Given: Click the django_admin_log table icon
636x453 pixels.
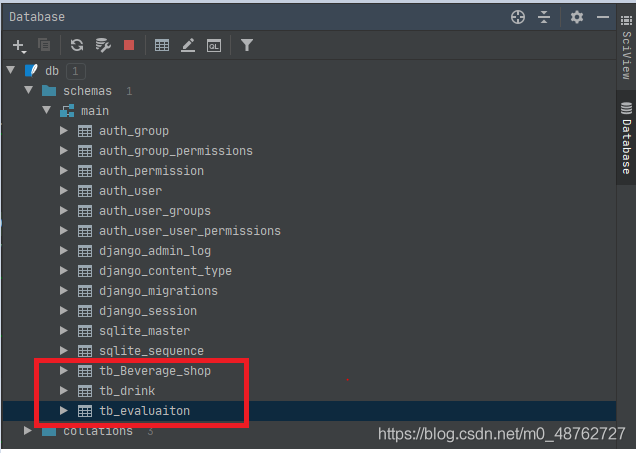Looking at the screenshot, I should click(85, 251).
